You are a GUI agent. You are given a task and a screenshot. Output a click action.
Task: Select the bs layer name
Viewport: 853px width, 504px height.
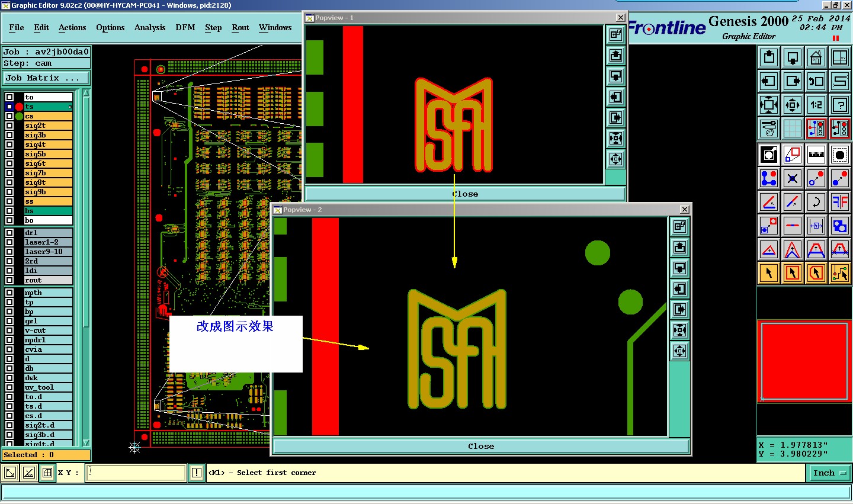click(48, 211)
